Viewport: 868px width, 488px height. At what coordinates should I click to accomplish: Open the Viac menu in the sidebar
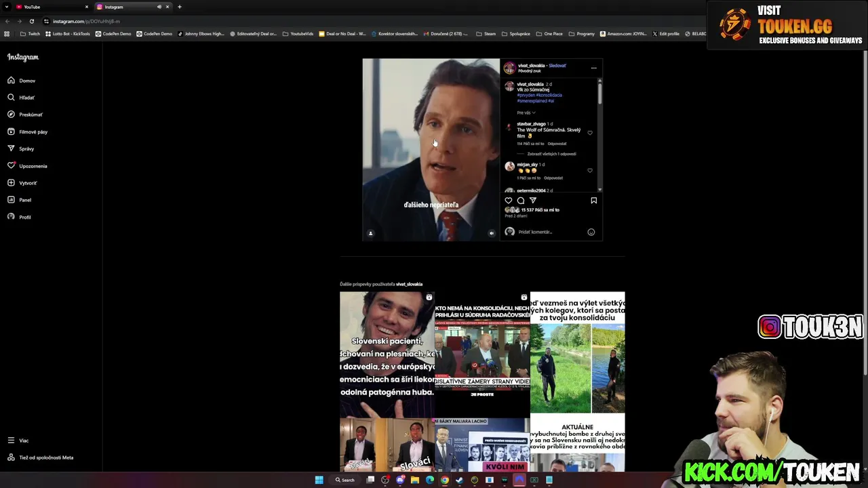pyautogui.click(x=18, y=441)
